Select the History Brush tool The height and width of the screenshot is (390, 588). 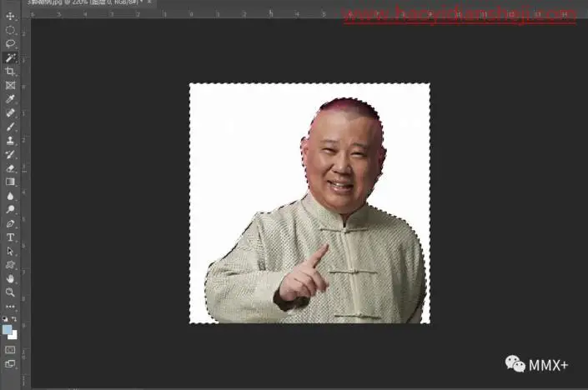pyautogui.click(x=10, y=154)
